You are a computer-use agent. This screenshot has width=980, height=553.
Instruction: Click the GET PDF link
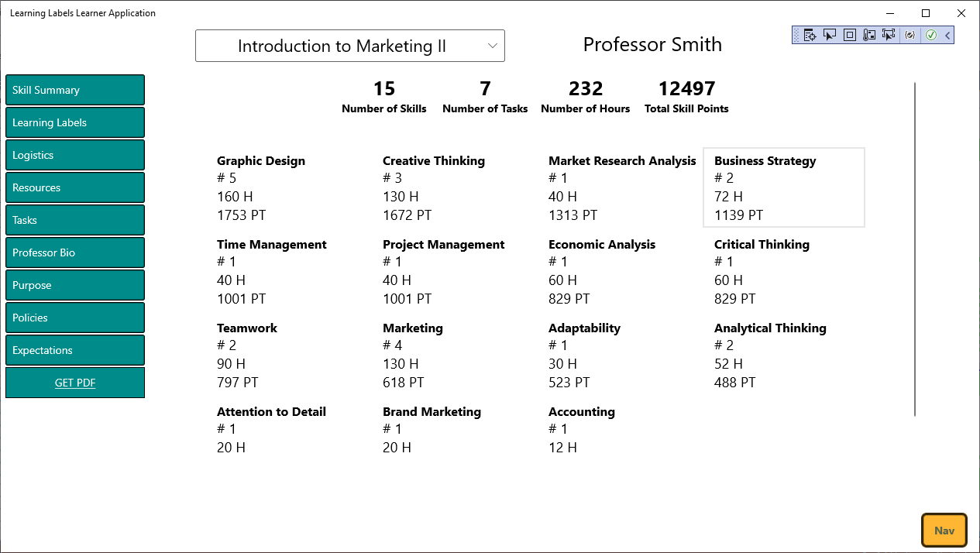(75, 383)
